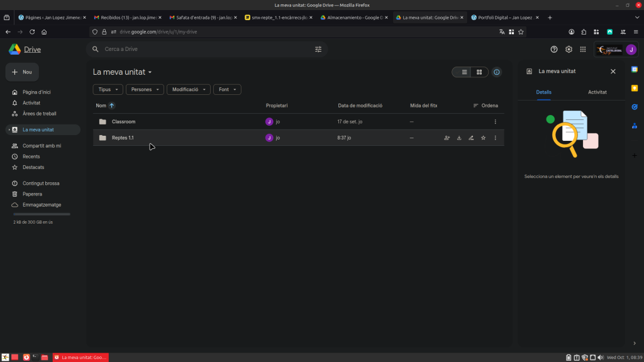Toggle the details info panel
This screenshot has height=362, width=644.
(497, 72)
